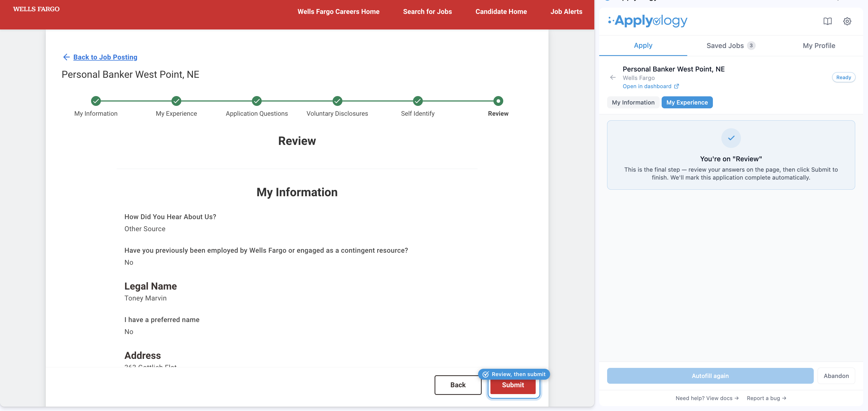Switch to the Apply tab
The height and width of the screenshot is (411, 868).
[643, 46]
